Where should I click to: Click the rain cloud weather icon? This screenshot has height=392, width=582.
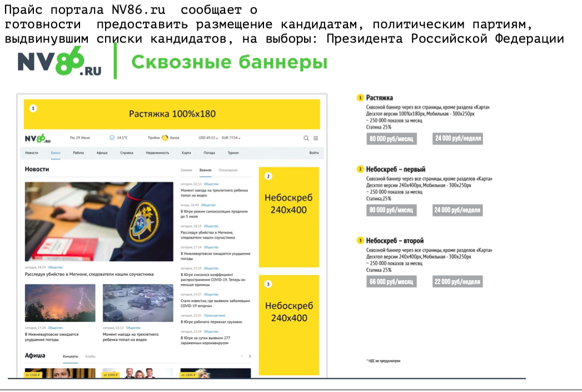tap(112, 138)
